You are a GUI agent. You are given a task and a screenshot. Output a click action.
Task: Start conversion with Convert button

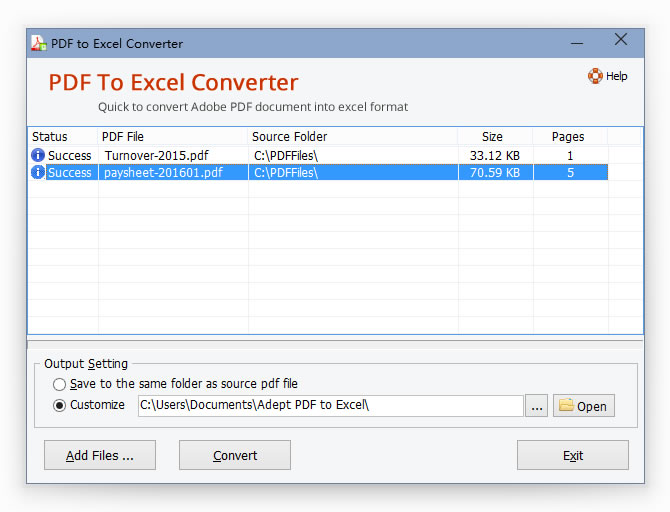coord(235,455)
